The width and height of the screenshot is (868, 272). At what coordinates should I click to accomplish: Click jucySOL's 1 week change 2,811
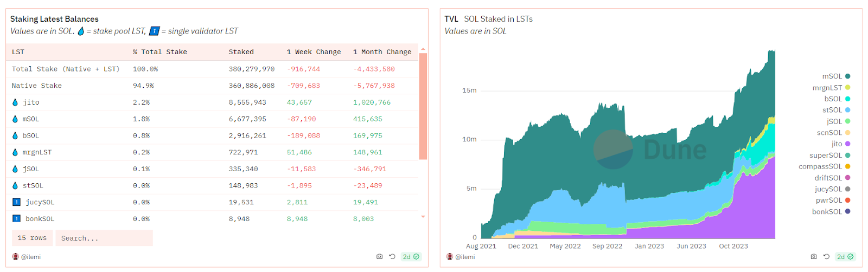coord(297,202)
